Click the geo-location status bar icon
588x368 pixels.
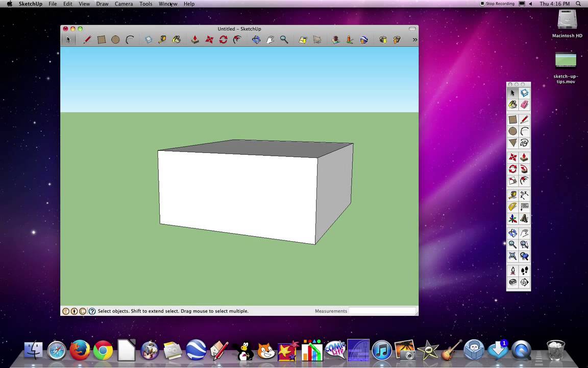point(66,311)
